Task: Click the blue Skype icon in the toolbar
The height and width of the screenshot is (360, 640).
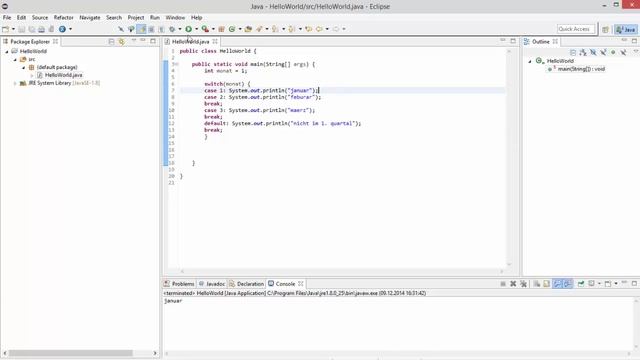Action: 62,29
